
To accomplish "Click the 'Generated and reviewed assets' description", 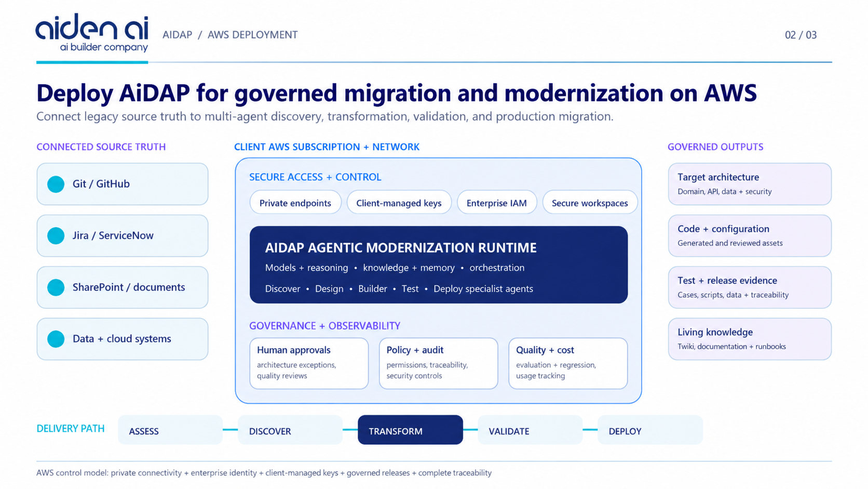I will click(730, 243).
